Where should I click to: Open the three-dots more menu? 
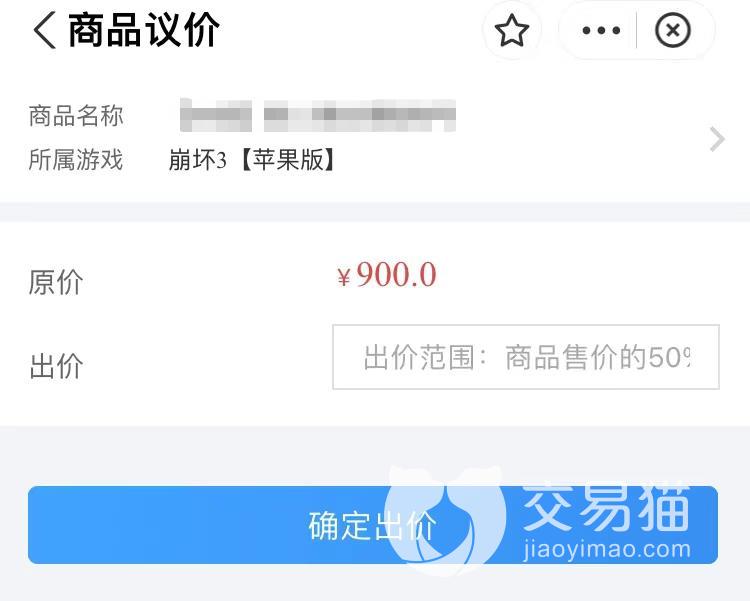[x=601, y=31]
